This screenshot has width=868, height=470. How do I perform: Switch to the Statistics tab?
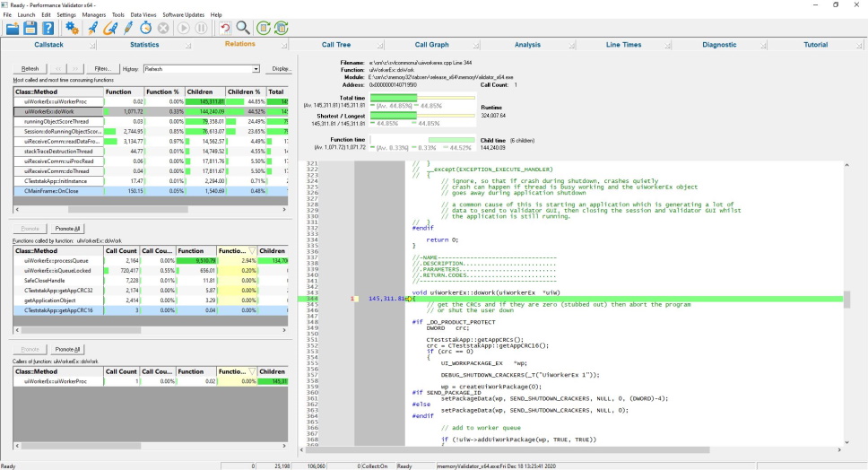click(x=144, y=45)
